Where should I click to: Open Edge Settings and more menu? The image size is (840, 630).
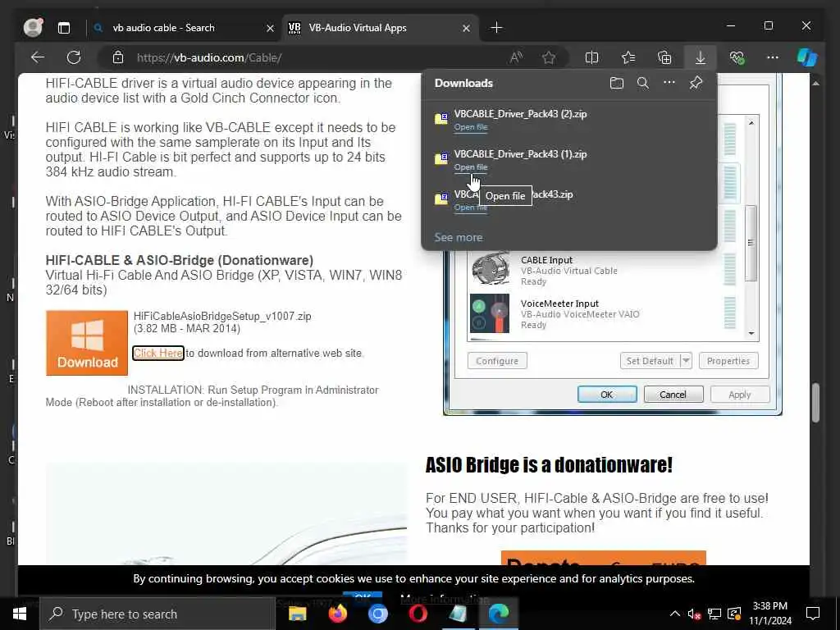click(773, 57)
